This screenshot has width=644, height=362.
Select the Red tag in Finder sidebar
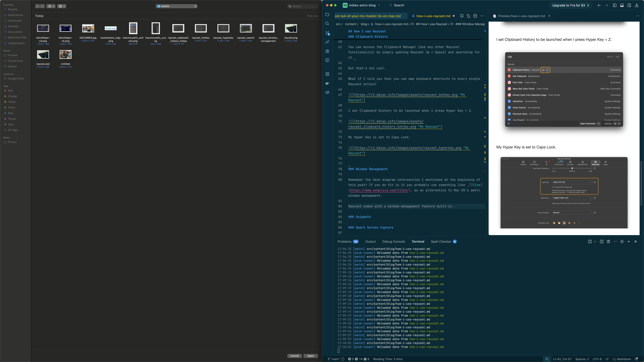(x=10, y=91)
